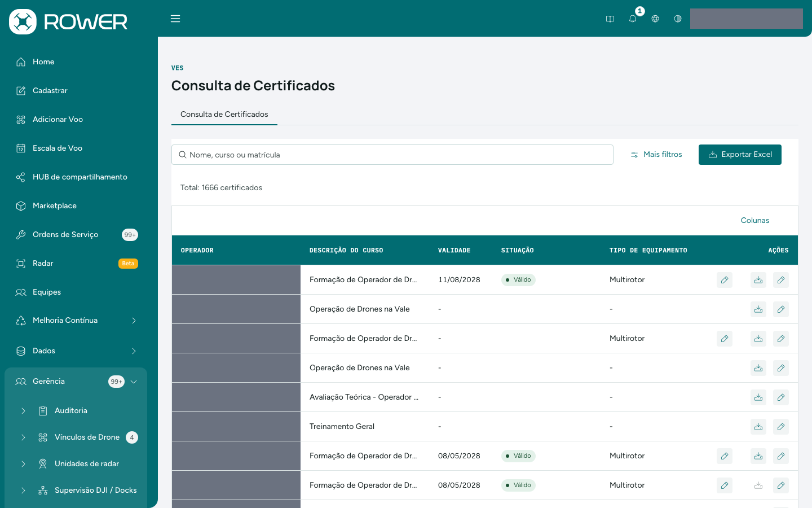The width and height of the screenshot is (812, 508).
Task: Click the VES breadcrumb label
Action: (177, 68)
